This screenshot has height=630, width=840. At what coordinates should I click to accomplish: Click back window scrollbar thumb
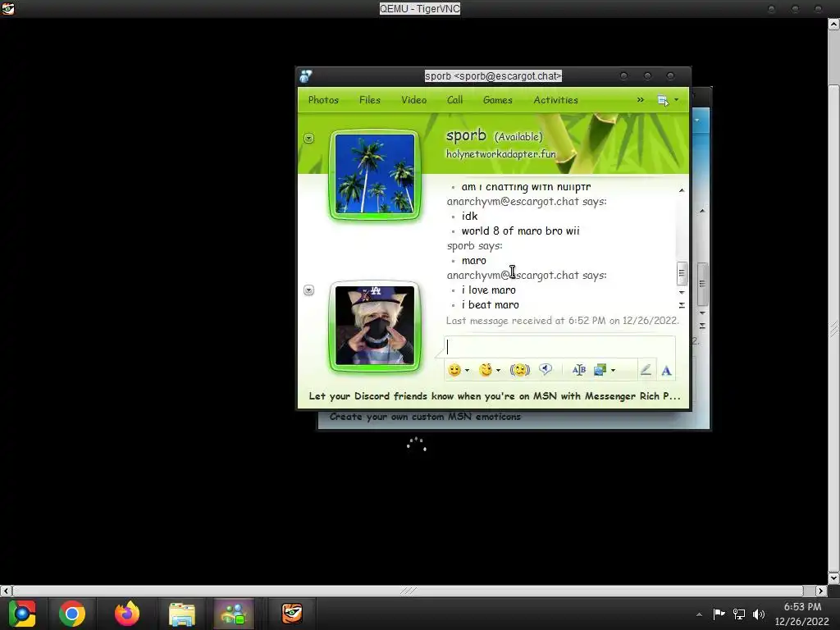pos(702,284)
